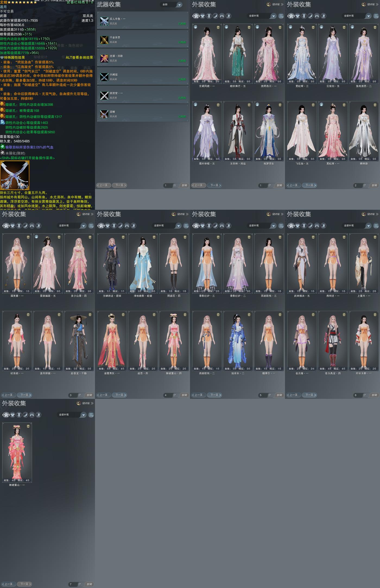Open the 全部外观 dropdown on outfit page 4
This screenshot has width=380, height=588.
pyautogui.click(x=167, y=226)
